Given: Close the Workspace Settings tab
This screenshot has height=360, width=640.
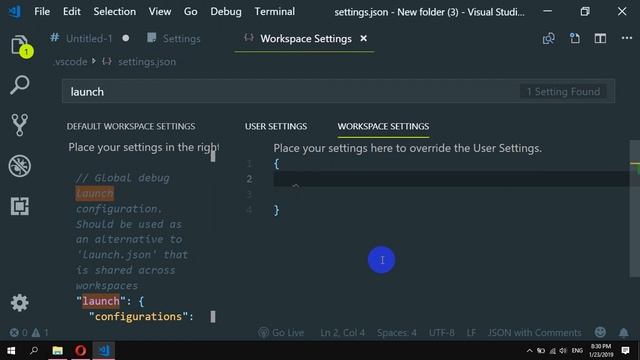Looking at the screenshot, I should pos(363,38).
